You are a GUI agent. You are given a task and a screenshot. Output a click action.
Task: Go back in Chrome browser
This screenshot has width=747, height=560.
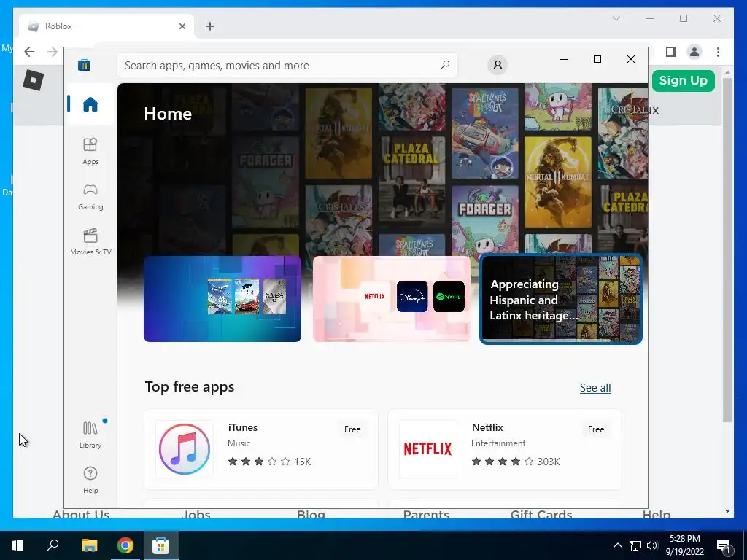pos(29,52)
